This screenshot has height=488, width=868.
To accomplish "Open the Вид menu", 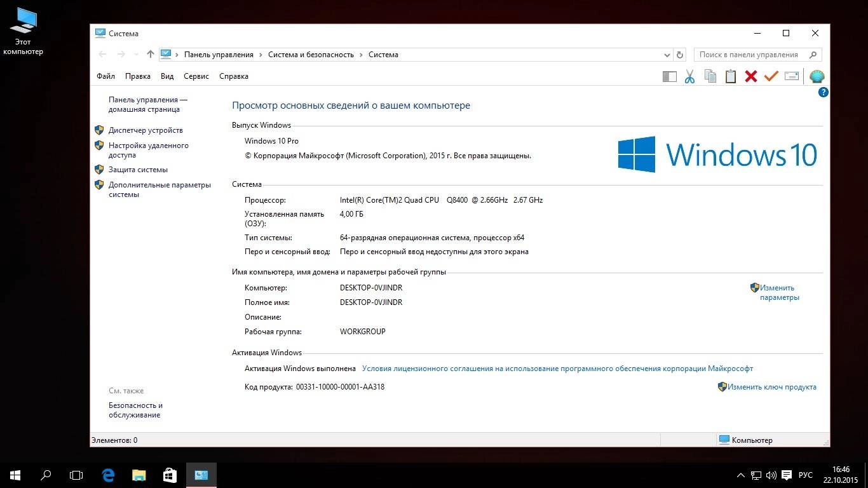I will pos(167,76).
